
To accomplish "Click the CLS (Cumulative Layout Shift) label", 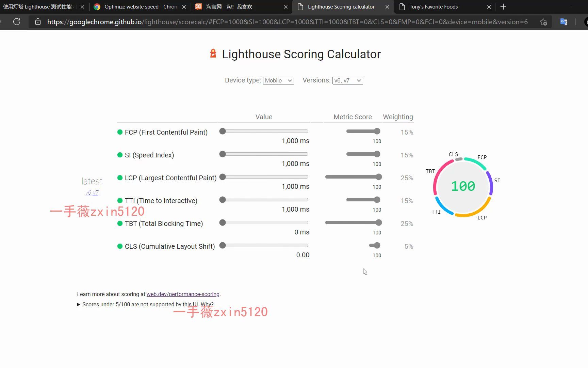I will (170, 246).
